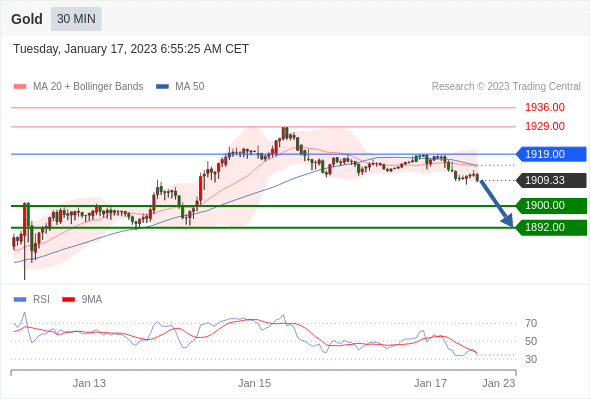This screenshot has height=400, width=590.
Task: Click the 9MA legend label
Action: pos(92,300)
